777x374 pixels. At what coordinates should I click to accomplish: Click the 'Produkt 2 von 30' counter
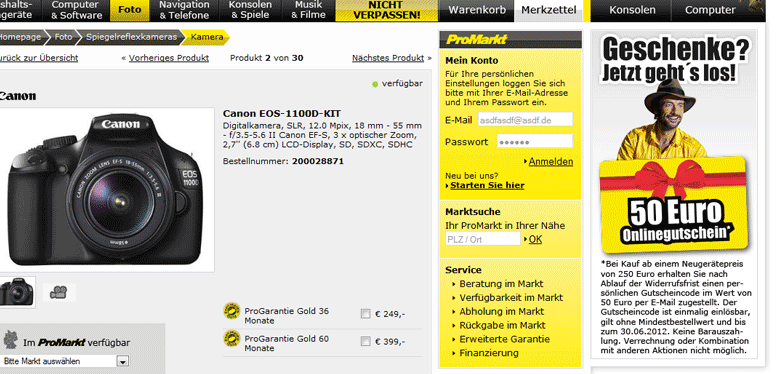point(267,58)
